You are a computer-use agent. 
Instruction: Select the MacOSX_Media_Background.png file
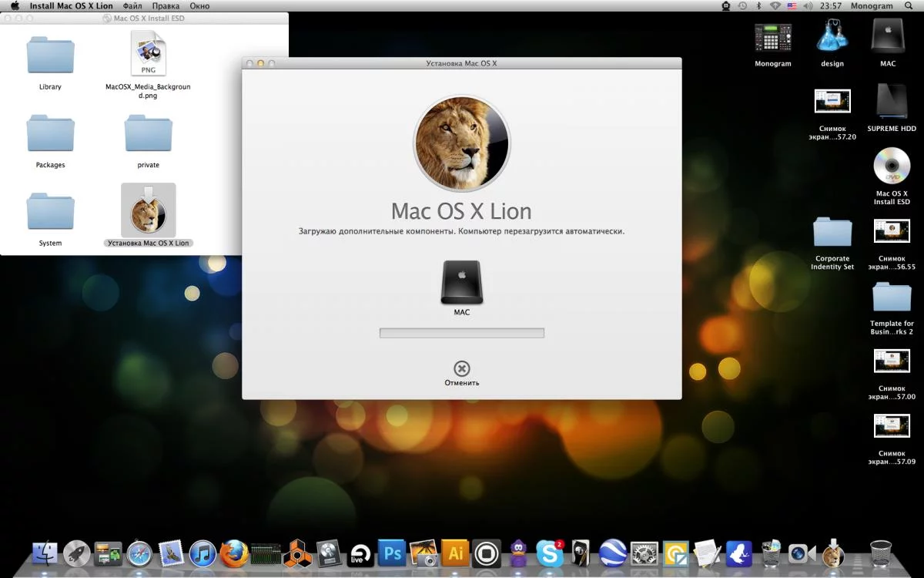pos(149,55)
